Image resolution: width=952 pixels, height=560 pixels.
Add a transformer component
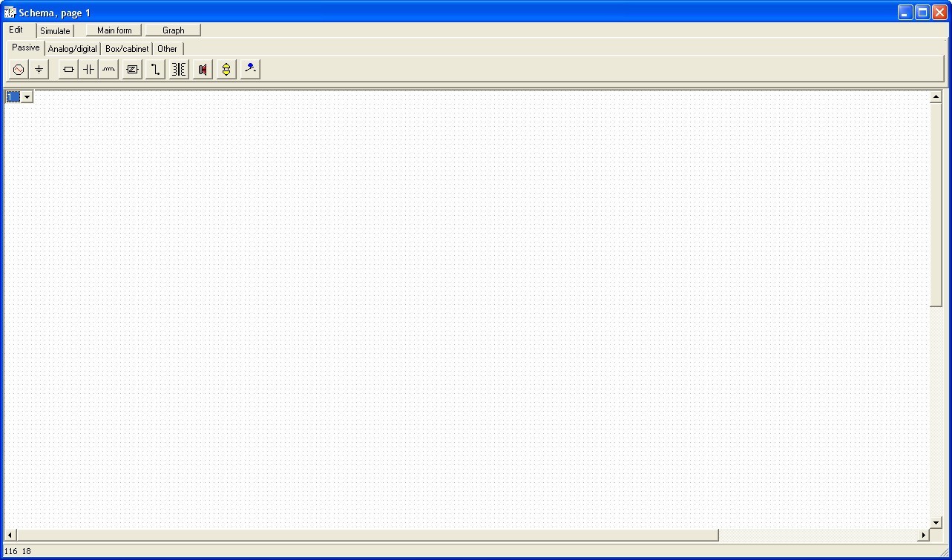[x=179, y=70]
